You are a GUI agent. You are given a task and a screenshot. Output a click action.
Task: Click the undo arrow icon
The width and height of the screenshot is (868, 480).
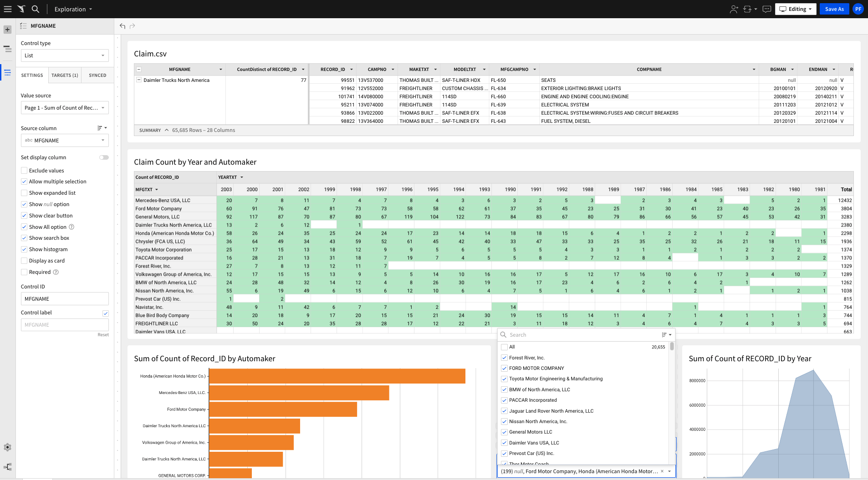(123, 26)
